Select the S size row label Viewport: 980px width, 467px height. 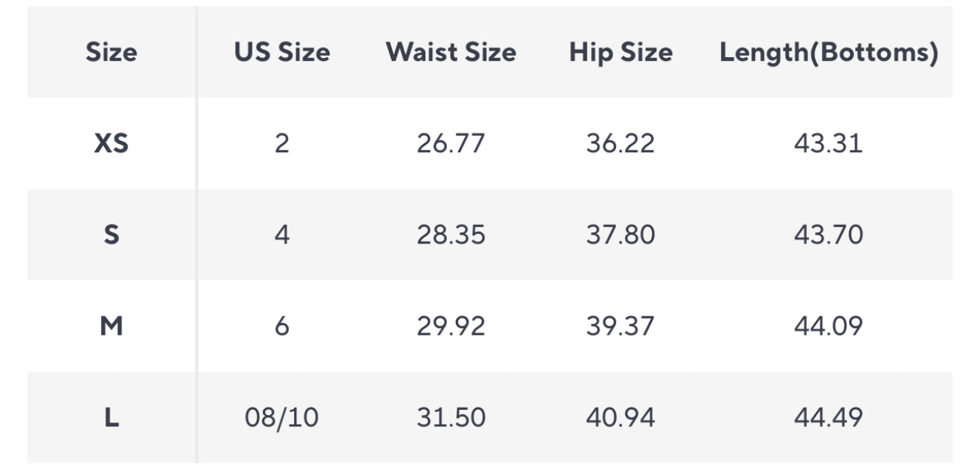111,235
